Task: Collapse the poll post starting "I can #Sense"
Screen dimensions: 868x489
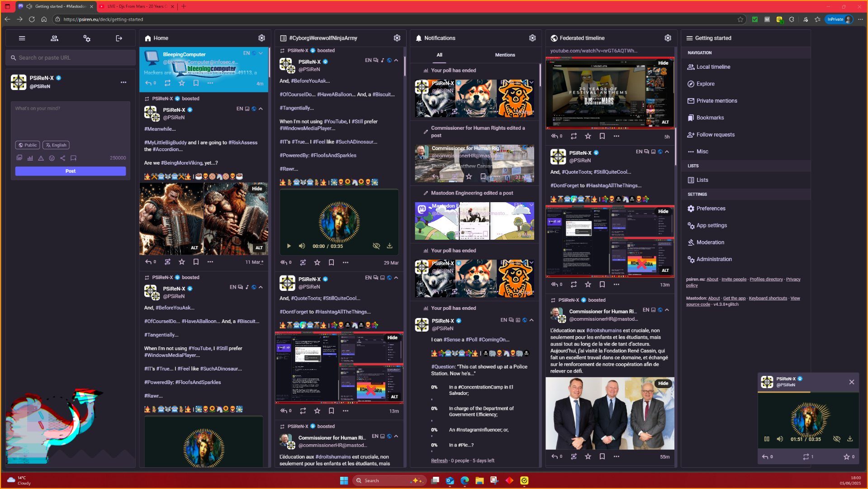Action: [531, 320]
